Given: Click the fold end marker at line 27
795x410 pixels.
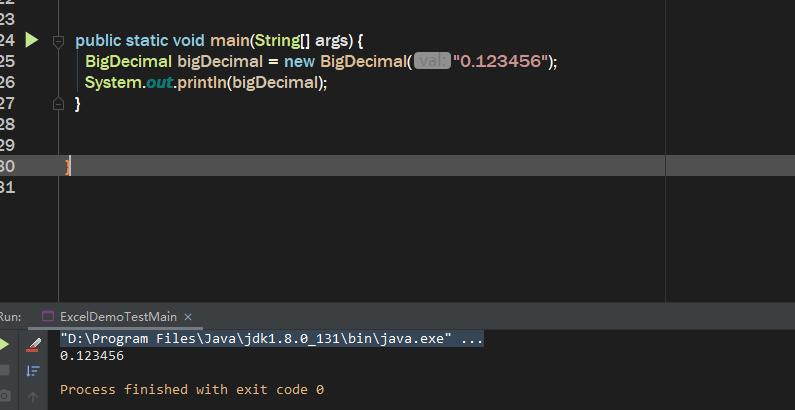Looking at the screenshot, I should 58,103.
